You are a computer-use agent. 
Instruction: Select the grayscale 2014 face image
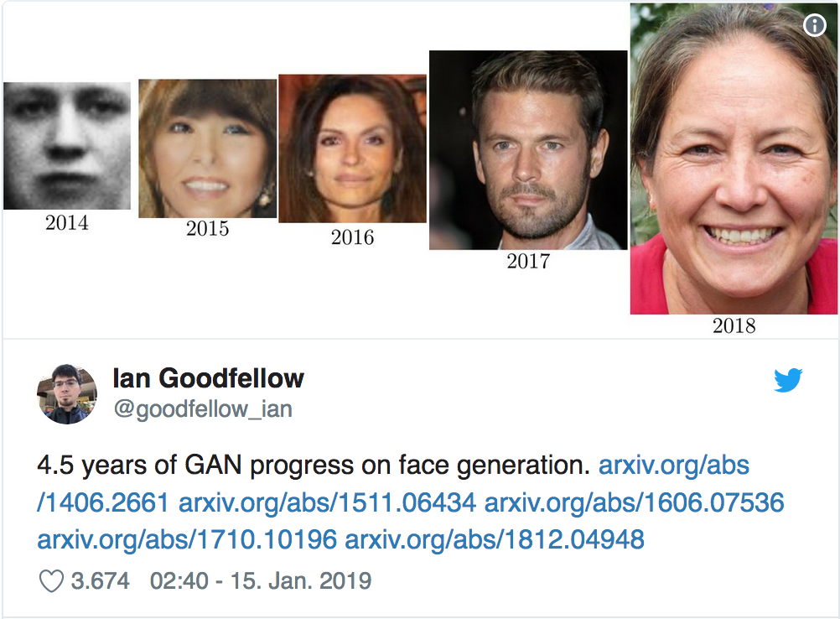point(67,146)
